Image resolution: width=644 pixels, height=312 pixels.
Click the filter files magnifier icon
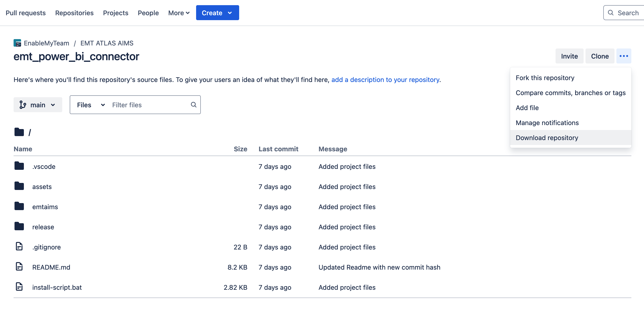tap(194, 104)
